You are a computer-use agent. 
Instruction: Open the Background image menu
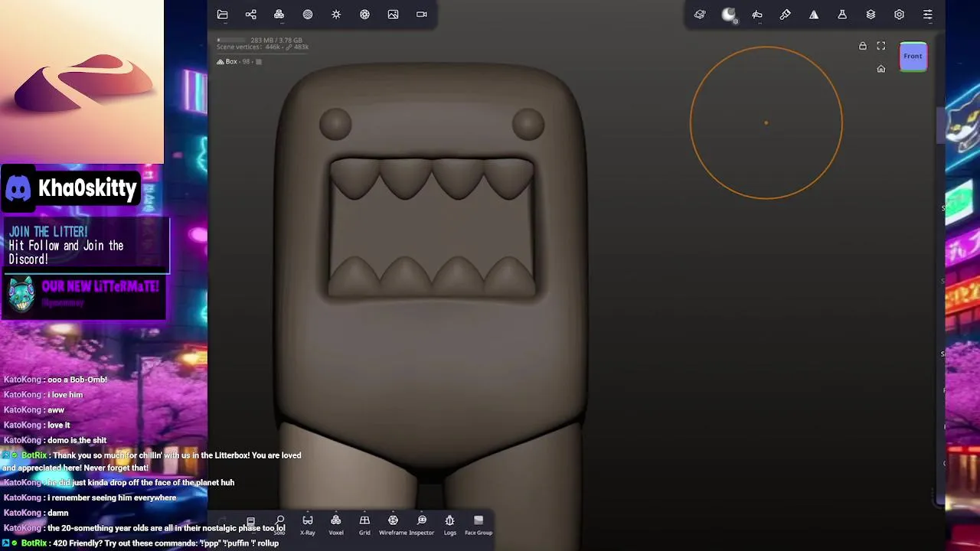pos(393,15)
